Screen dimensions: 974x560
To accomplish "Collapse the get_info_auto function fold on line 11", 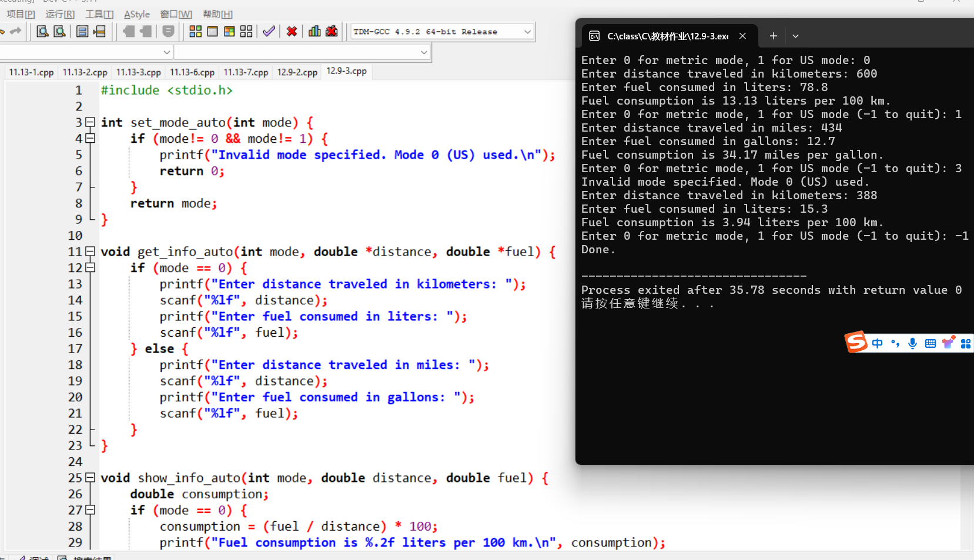I will [90, 252].
